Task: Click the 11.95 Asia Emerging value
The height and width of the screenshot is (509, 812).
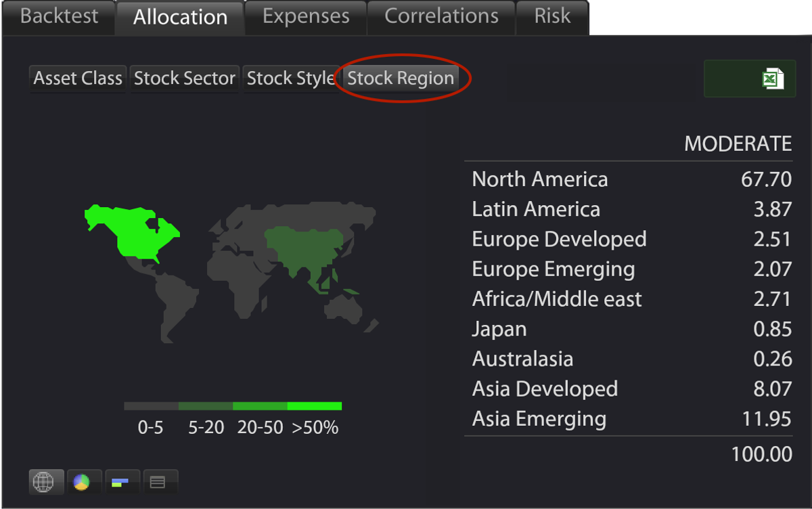Action: coord(767,419)
